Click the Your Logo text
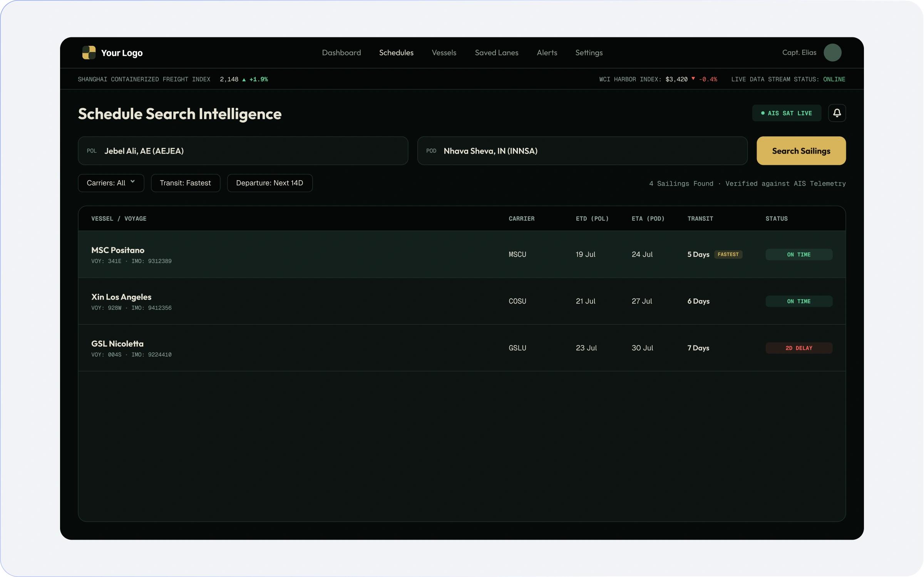924x577 pixels. [122, 53]
